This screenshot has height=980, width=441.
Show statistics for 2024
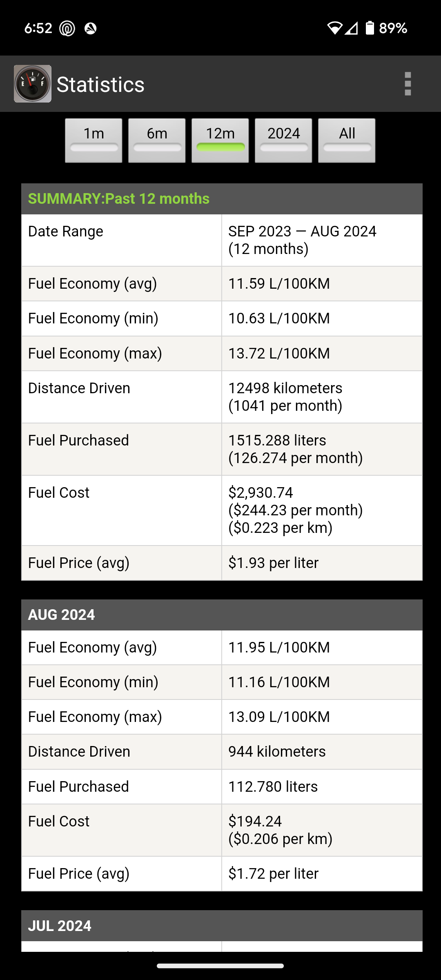click(x=283, y=140)
